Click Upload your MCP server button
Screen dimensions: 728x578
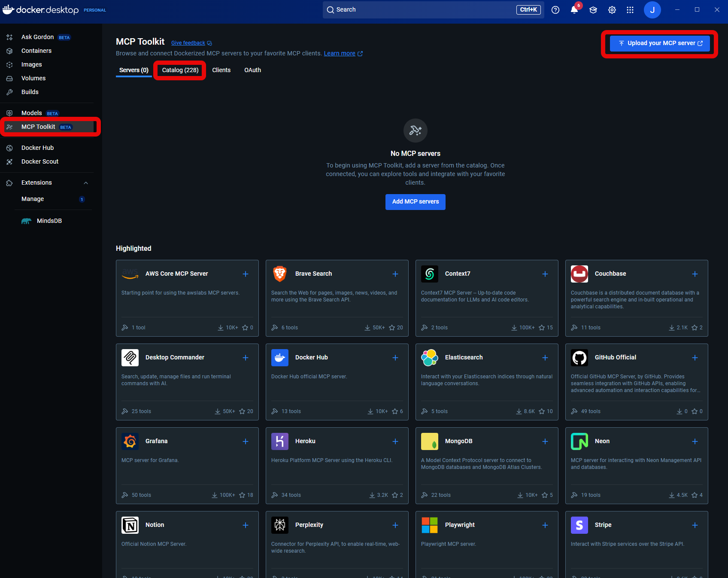pos(660,43)
